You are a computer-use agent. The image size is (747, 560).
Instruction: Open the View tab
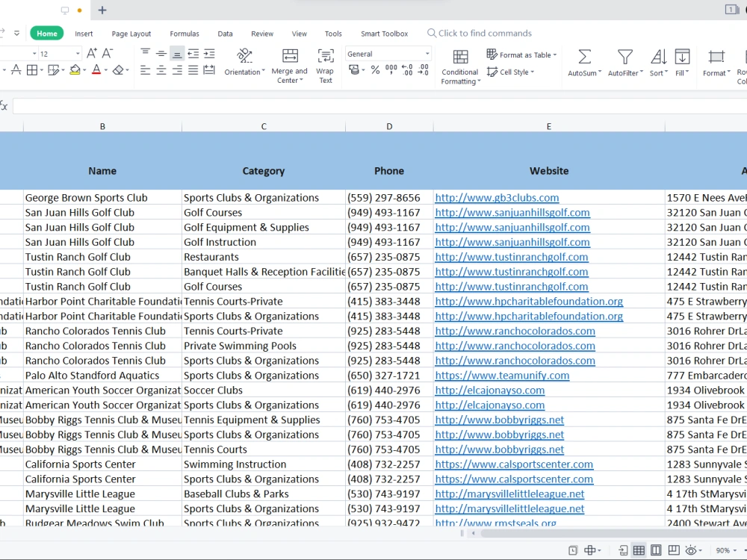(x=300, y=34)
